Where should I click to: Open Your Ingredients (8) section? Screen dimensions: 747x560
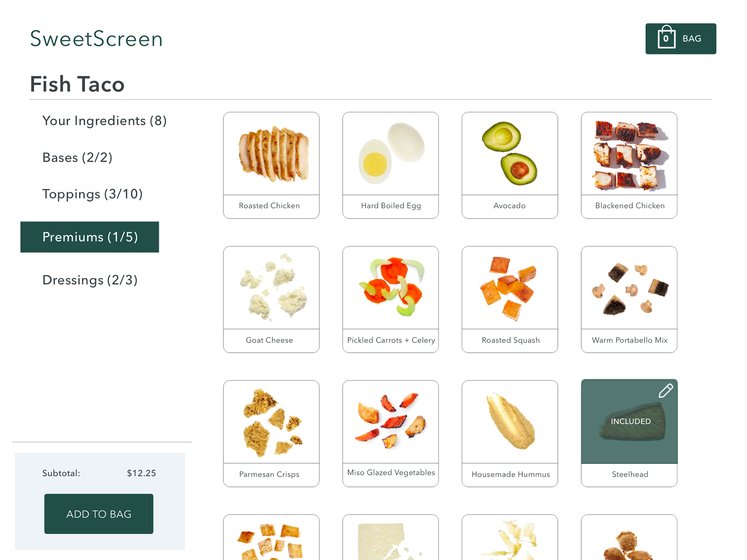(x=104, y=121)
